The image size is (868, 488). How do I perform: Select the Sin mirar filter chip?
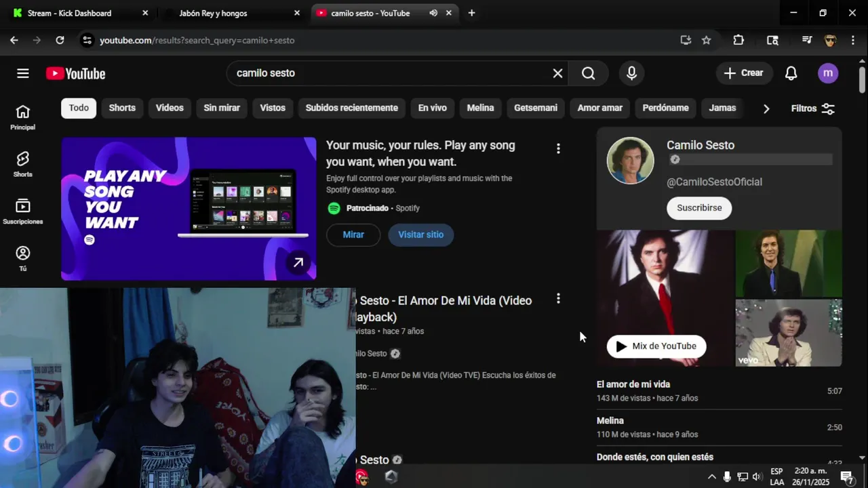click(x=222, y=108)
